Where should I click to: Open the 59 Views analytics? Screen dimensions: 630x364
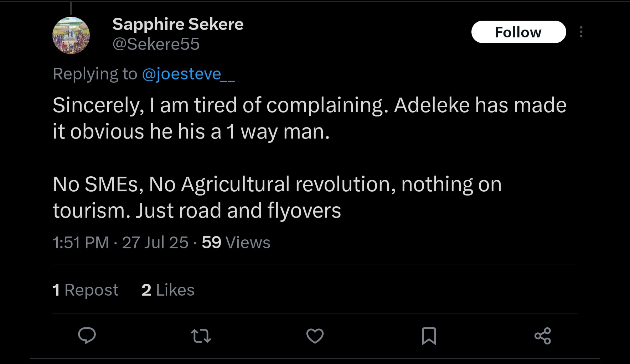[x=236, y=243]
